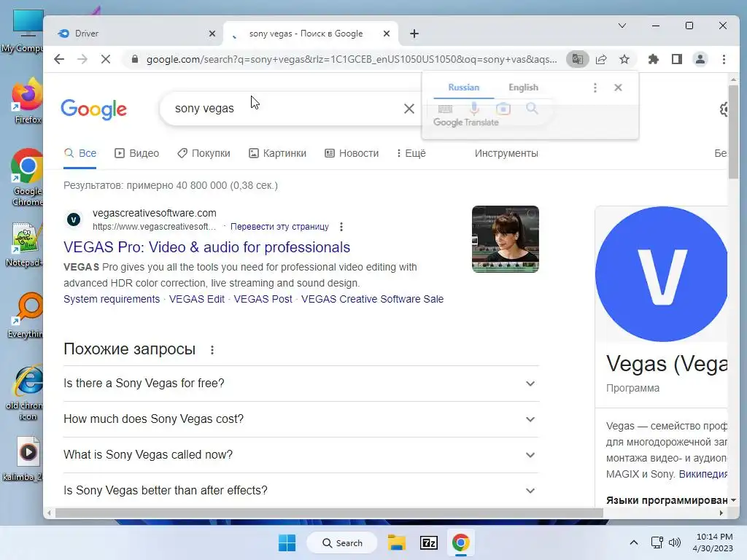Screen dimensions: 747x560
Task: Switch to Покупки results
Action: click(204, 153)
